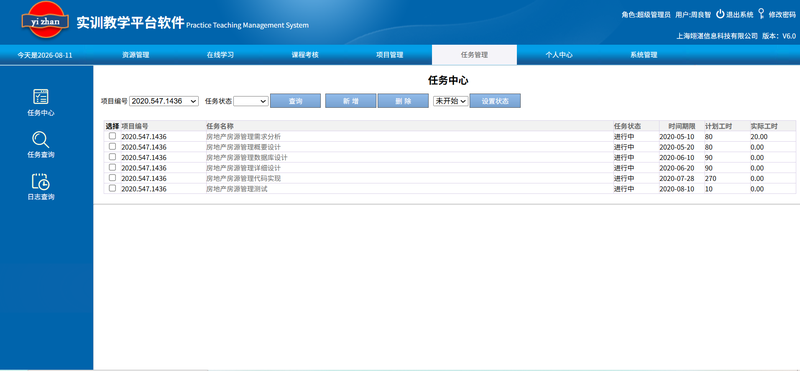Click the key icon for 修改密码

(x=762, y=14)
